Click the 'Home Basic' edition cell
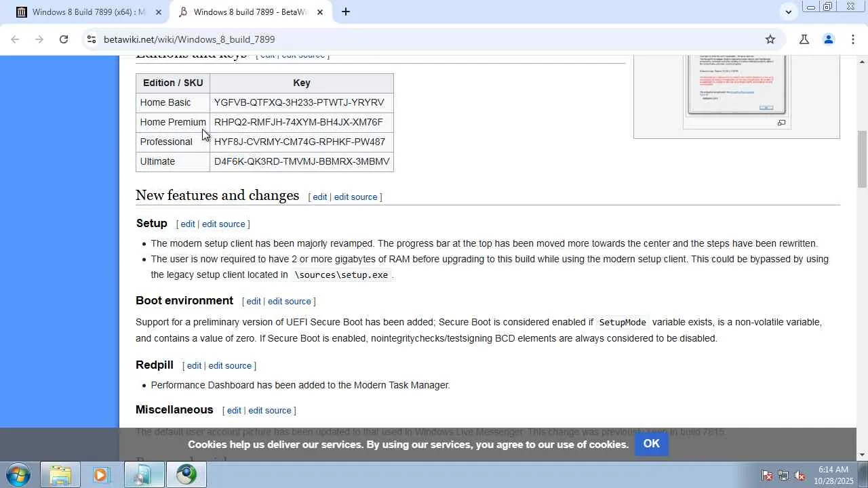Viewport: 868px width, 488px height. pos(173,102)
